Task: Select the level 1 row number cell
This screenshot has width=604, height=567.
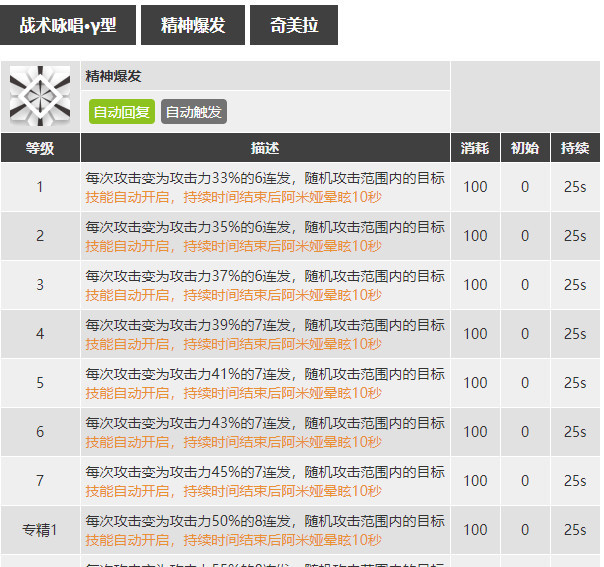Action: pos(40,187)
